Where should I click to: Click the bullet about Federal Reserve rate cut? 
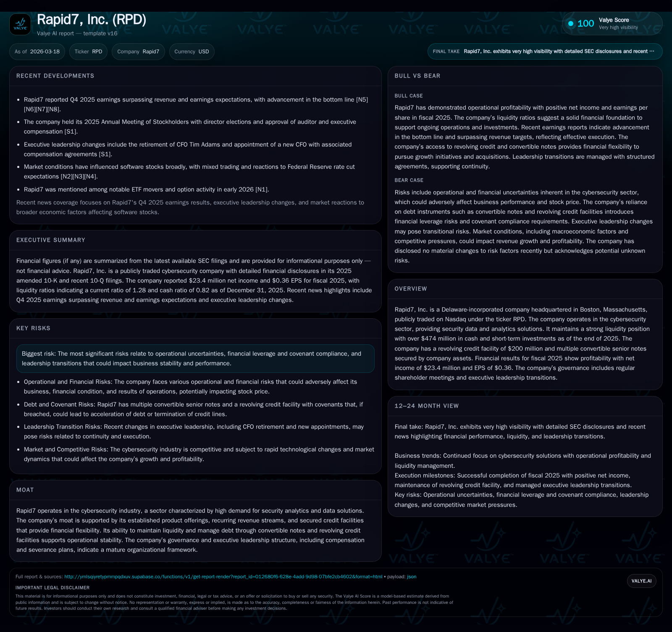(189, 172)
